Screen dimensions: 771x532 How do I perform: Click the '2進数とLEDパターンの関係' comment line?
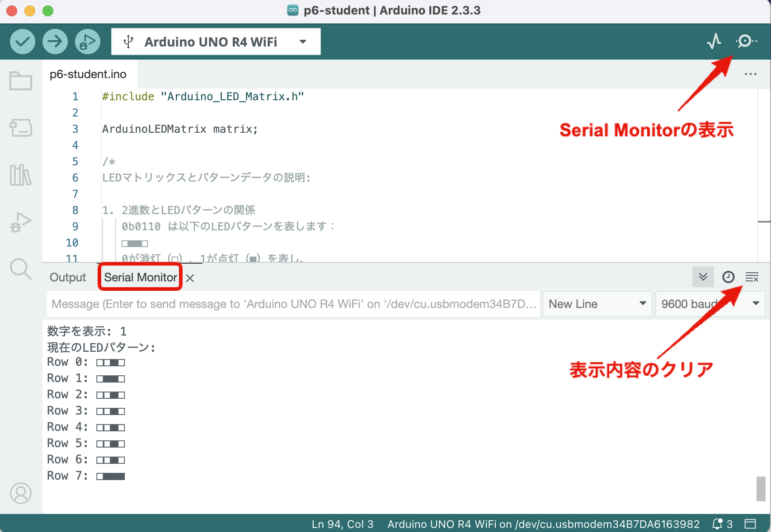(x=188, y=210)
